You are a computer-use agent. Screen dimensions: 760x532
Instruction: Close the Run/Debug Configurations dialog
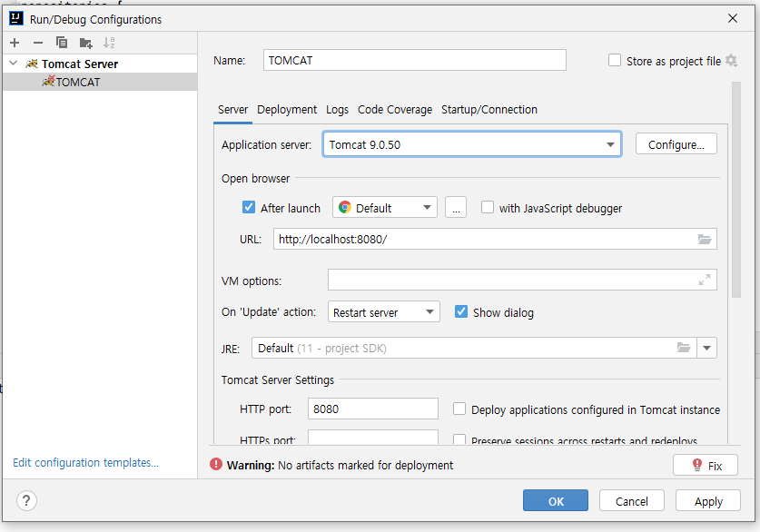[733, 18]
